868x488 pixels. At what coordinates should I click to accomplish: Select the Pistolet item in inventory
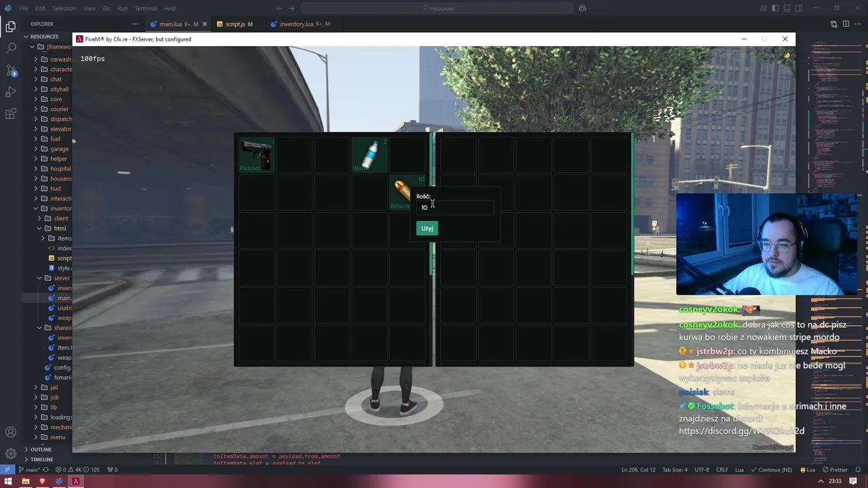(256, 155)
